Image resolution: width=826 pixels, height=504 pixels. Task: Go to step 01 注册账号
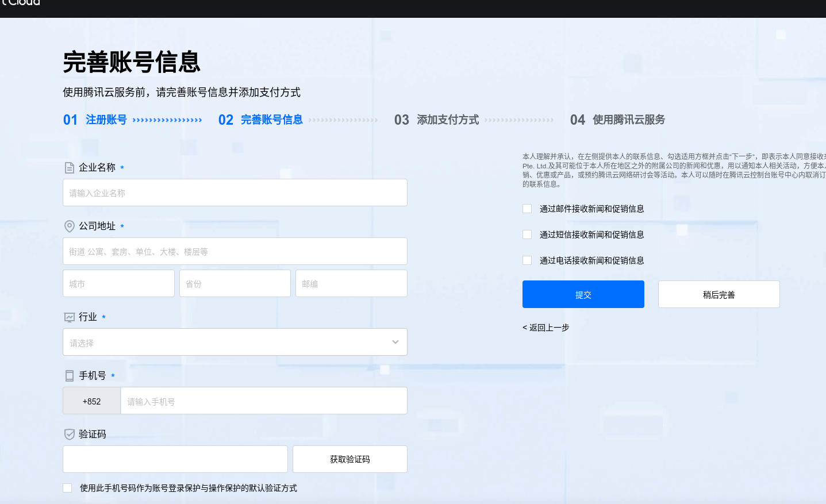click(x=95, y=120)
